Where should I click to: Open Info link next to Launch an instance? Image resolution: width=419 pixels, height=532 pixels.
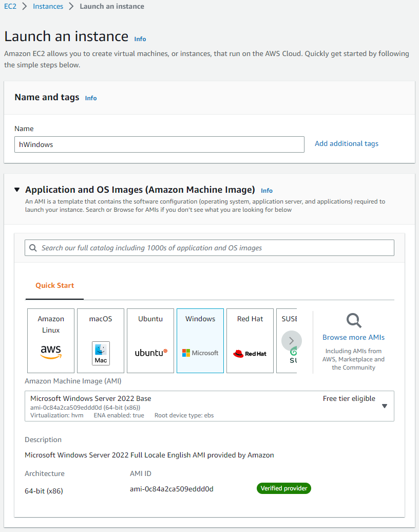[140, 39]
